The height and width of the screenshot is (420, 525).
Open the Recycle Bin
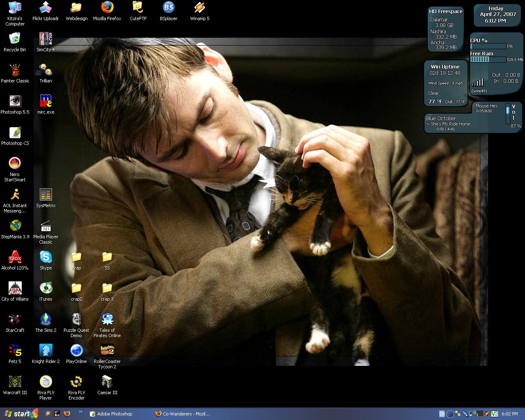point(15,42)
